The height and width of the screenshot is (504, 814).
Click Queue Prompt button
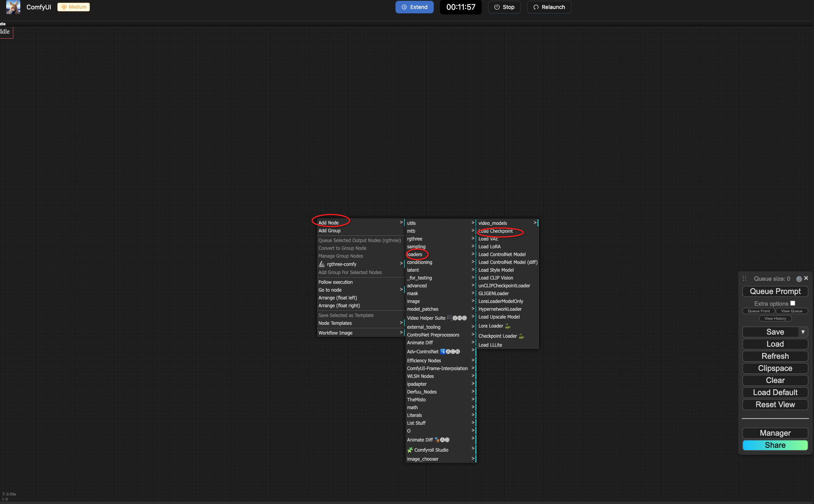click(775, 291)
